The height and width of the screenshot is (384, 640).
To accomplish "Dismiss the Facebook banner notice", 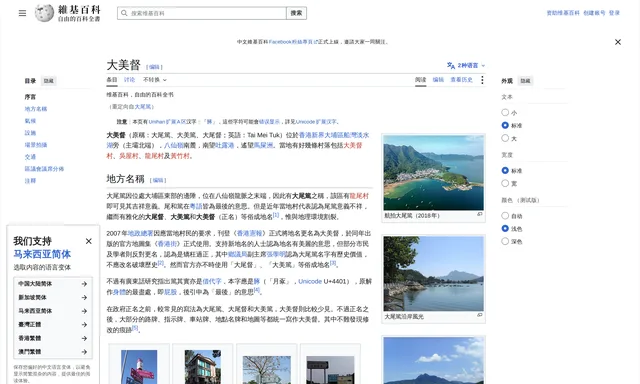I will [x=618, y=42].
